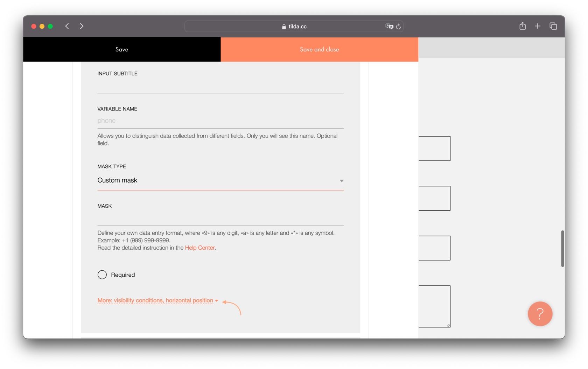Click the Save button
The image size is (588, 369).
tap(121, 49)
